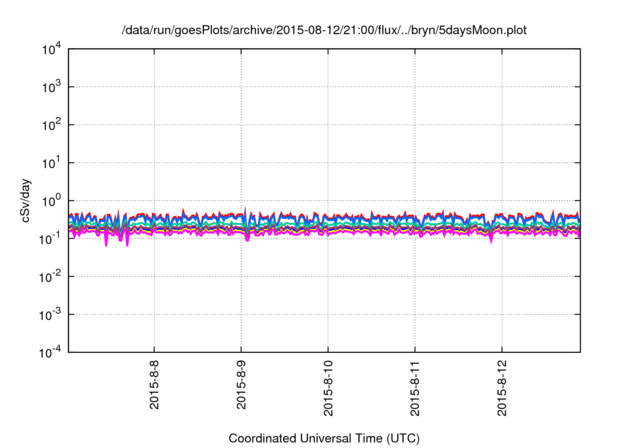Click the 10^-1 y-axis tick label
The height and width of the screenshot is (448, 640).
[x=50, y=239]
